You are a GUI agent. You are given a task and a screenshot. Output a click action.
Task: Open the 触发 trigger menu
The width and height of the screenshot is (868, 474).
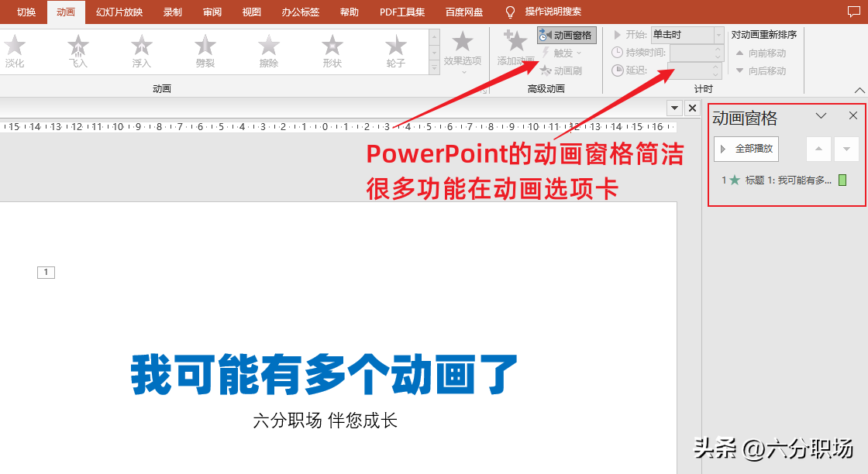(562, 53)
